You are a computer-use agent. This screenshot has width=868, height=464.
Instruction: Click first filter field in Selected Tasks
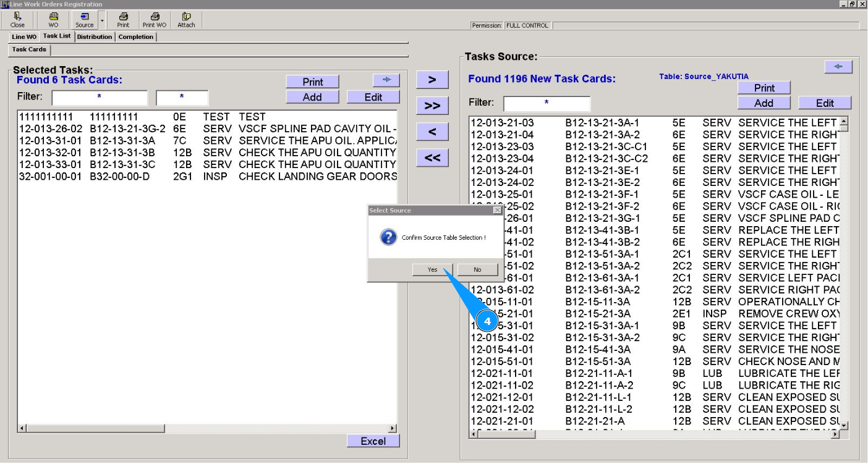(100, 98)
